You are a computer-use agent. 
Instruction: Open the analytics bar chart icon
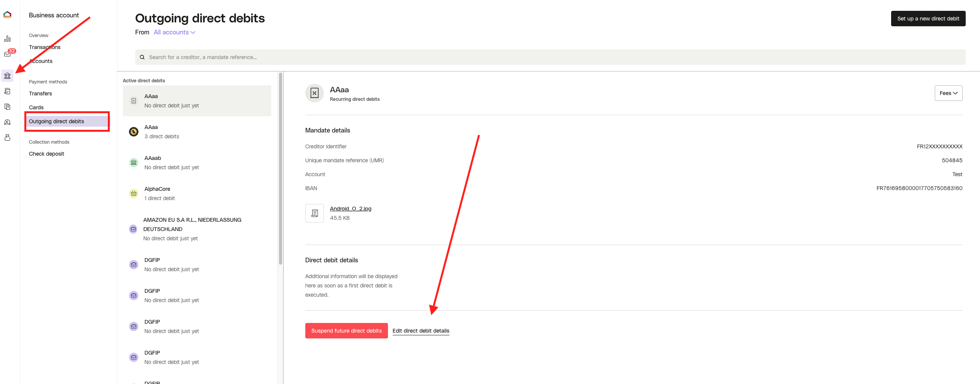point(7,39)
